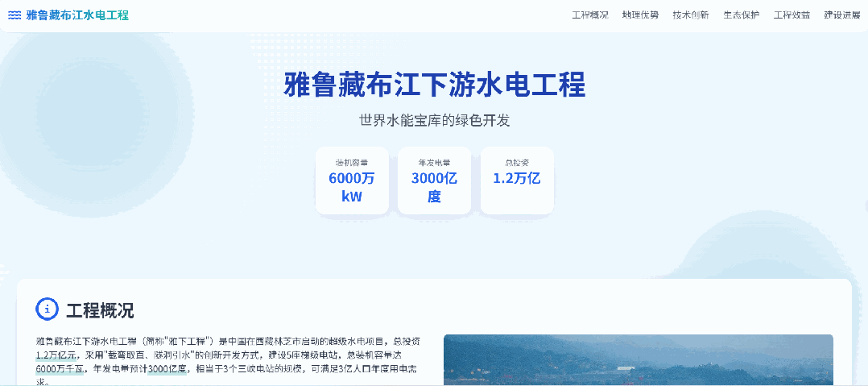Click the 总投资 1.2万亿 stat card
The height and width of the screenshot is (386, 868).
(517, 181)
